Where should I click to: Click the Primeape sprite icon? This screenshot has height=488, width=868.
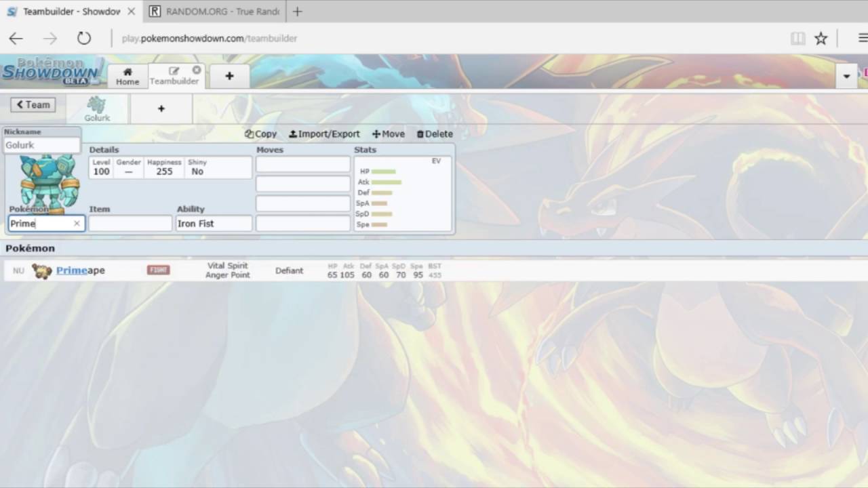42,271
